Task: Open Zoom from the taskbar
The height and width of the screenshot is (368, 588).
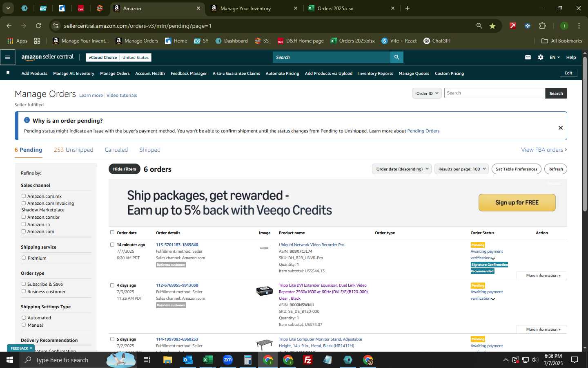Action: coord(227,360)
